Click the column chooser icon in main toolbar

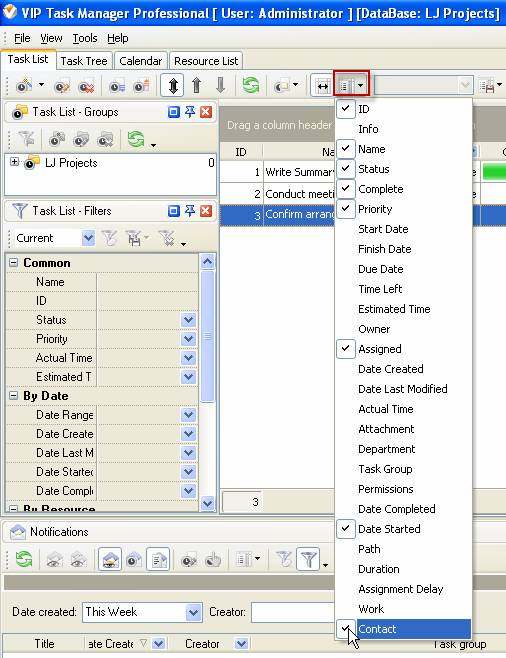[x=346, y=86]
